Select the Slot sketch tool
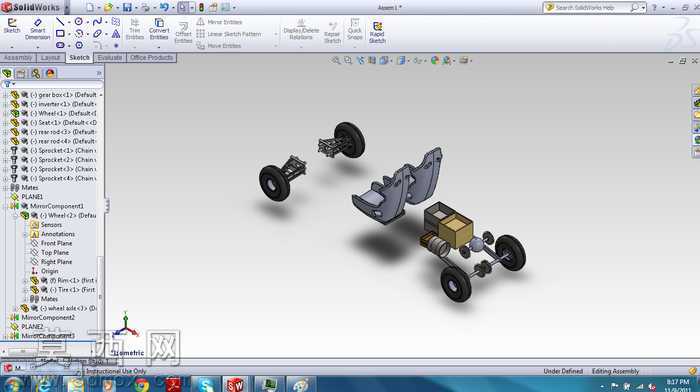Image resolution: width=700 pixels, height=392 pixels. click(x=60, y=45)
